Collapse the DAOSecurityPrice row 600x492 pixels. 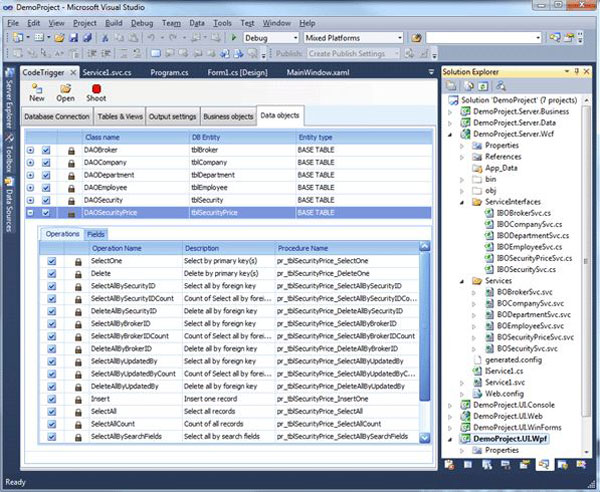(30, 211)
